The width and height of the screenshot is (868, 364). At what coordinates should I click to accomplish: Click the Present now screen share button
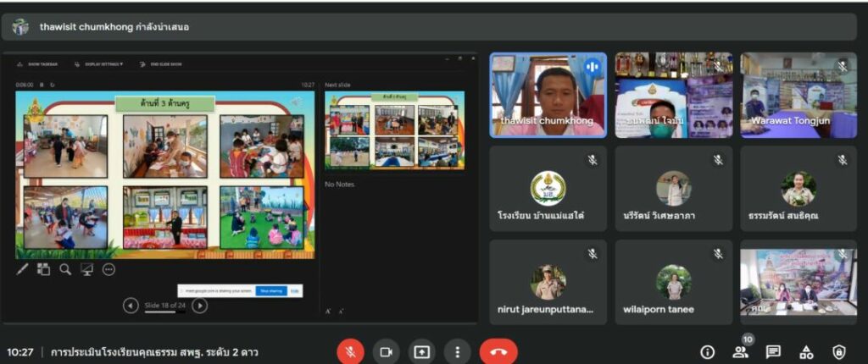(x=421, y=351)
